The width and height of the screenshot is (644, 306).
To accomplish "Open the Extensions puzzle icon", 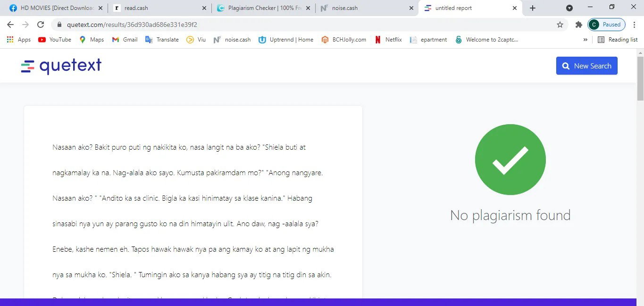I will tap(578, 25).
